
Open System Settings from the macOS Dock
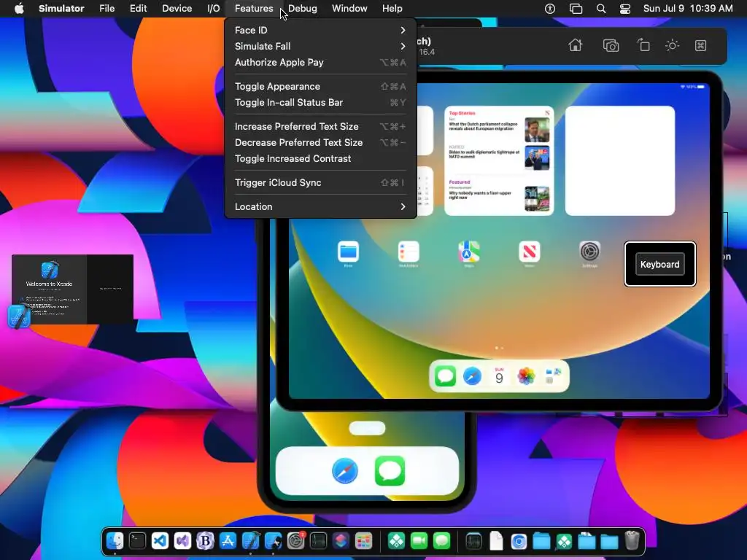pyautogui.click(x=296, y=541)
